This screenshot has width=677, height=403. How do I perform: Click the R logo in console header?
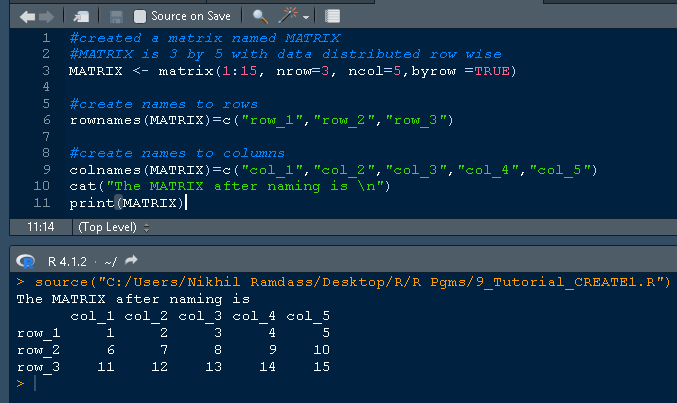(x=25, y=261)
